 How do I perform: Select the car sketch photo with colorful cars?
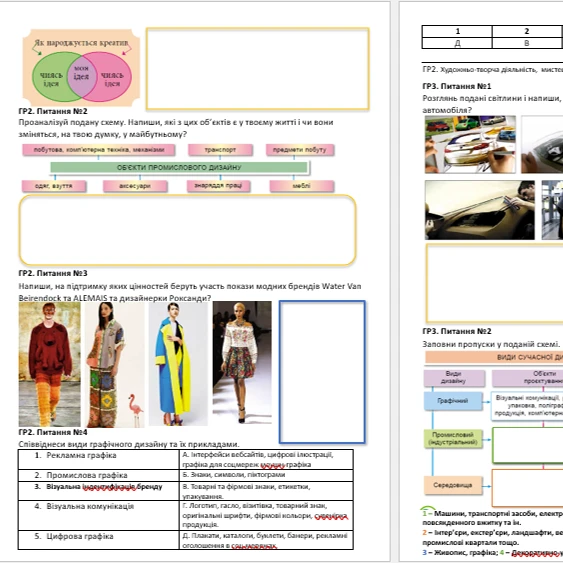point(470,144)
